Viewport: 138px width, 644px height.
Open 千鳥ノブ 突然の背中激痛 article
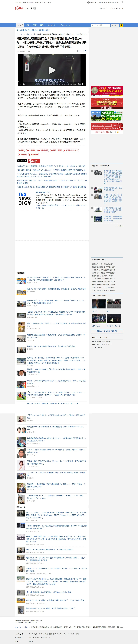click(x=56, y=451)
